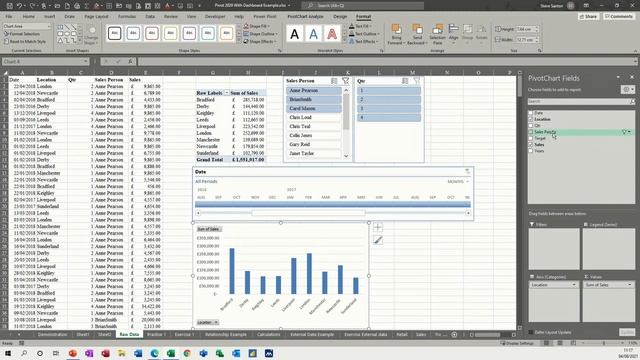Viewport: 640px width, 360px height.
Task: Open the Text Effects option
Action: pyautogui.click(x=364, y=41)
